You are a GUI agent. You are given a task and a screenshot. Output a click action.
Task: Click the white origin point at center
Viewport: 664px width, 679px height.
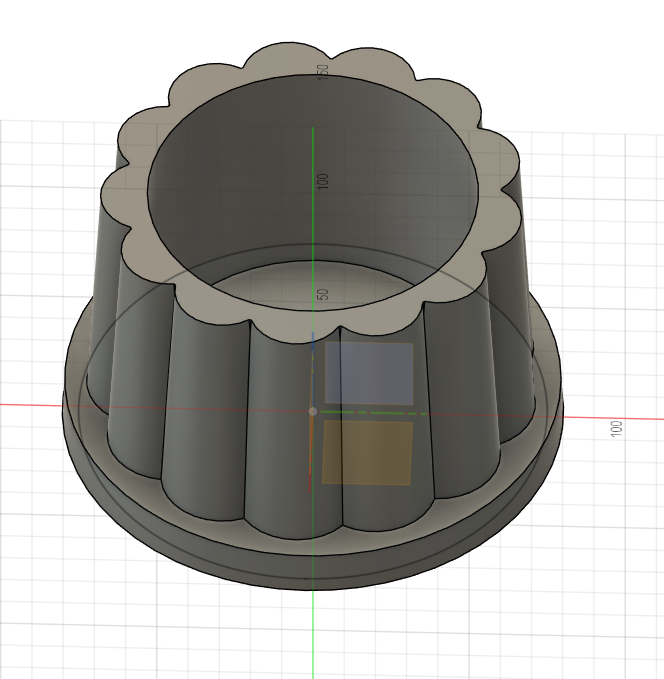[313, 411]
